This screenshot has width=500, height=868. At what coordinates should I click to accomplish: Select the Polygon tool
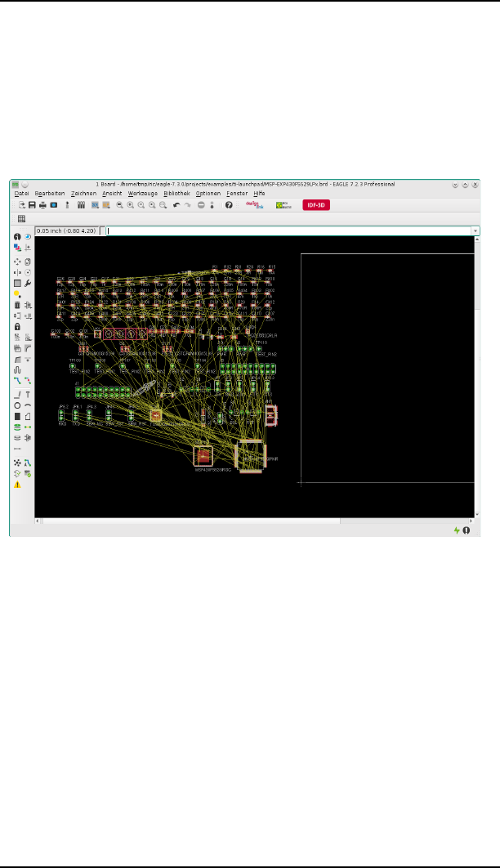[28, 416]
